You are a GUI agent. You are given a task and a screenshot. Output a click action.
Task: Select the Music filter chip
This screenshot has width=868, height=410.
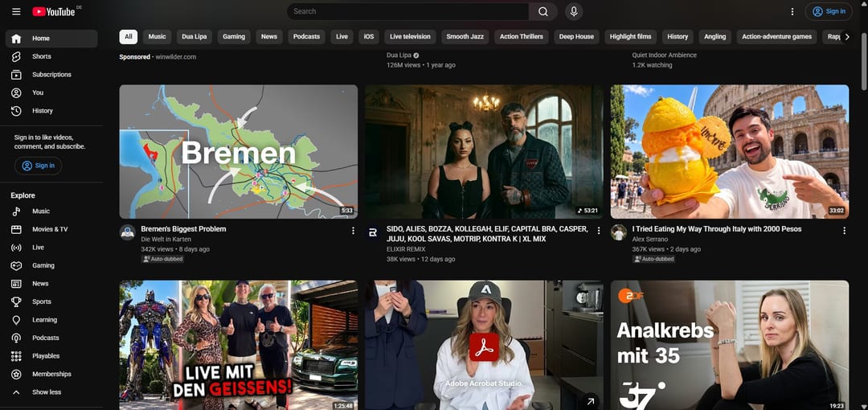[158, 36]
